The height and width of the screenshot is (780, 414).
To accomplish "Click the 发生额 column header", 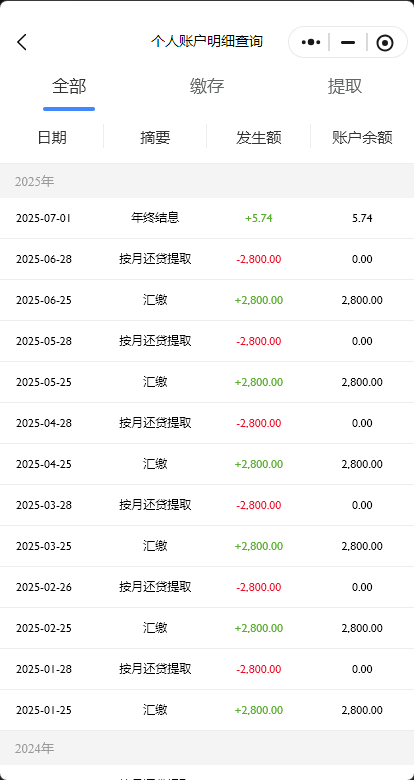I will coord(259,137).
